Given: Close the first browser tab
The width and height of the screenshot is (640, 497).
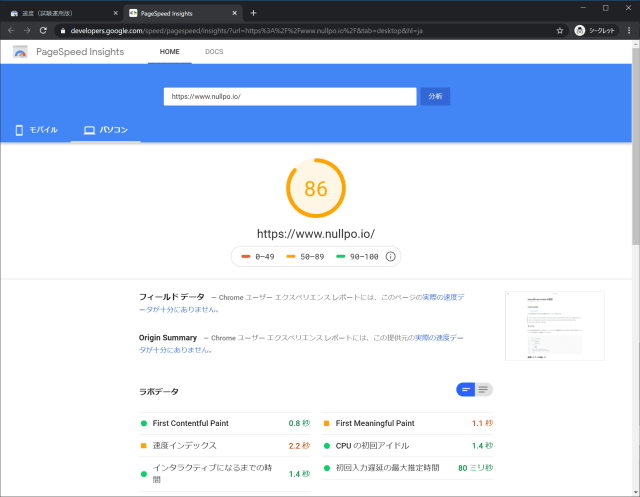Looking at the screenshot, I should coord(116,13).
